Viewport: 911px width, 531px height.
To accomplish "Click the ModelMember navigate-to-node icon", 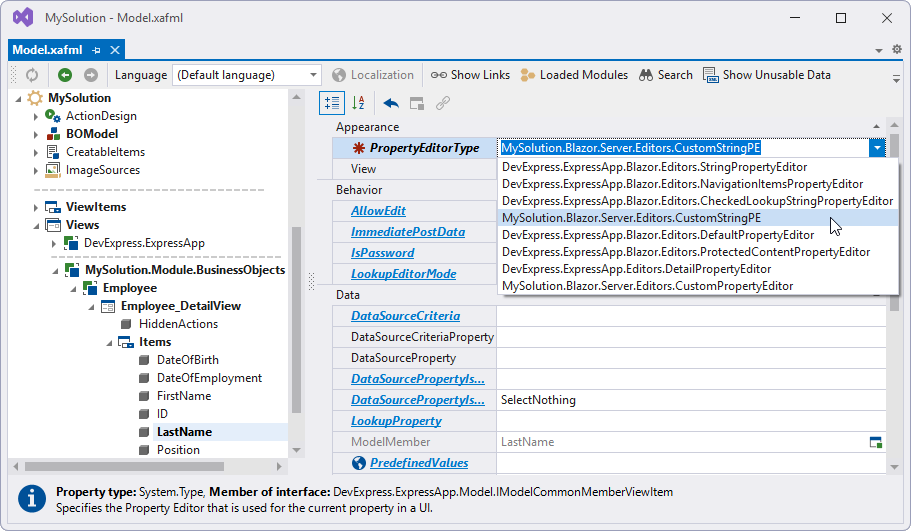I will coord(876,442).
